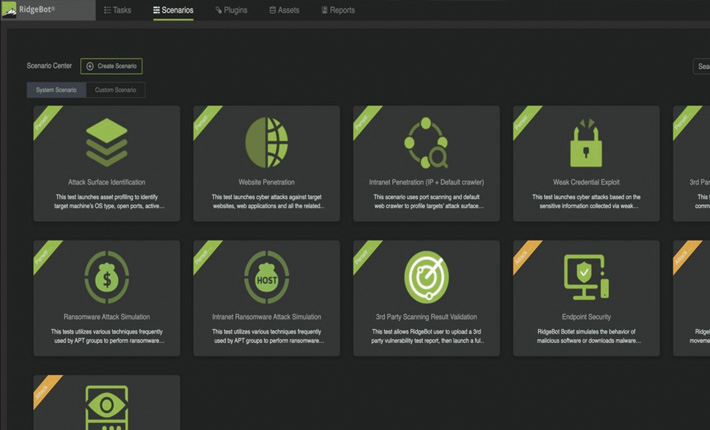Click the Attack Surface Identification layers icon

coord(106,142)
